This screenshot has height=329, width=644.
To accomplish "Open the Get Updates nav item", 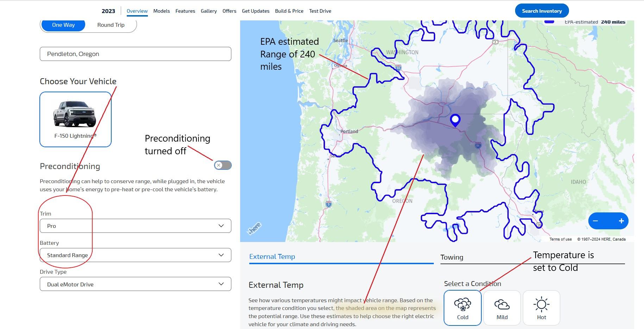I will tap(256, 11).
